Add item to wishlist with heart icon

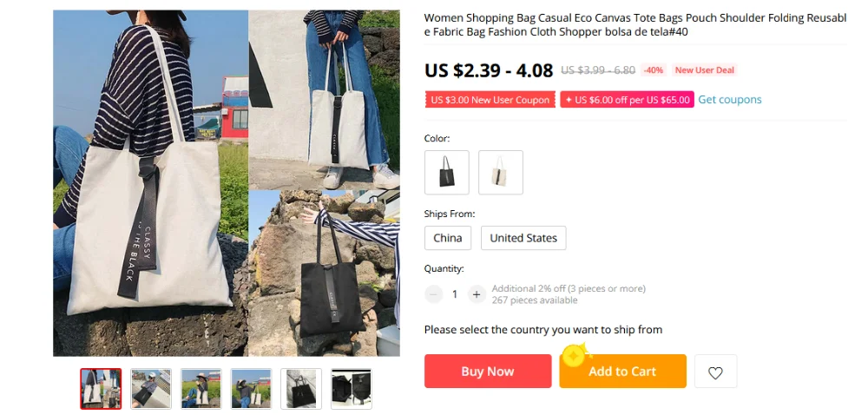pyautogui.click(x=715, y=372)
